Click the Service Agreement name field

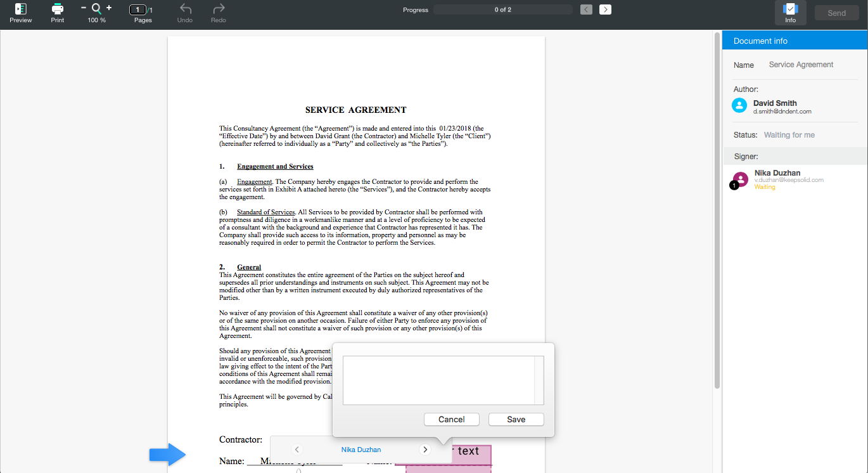tap(801, 65)
